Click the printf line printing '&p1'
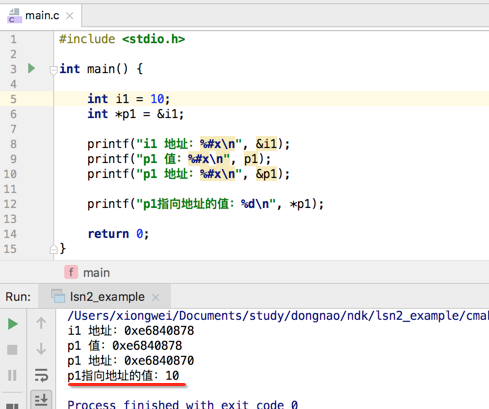 189,174
